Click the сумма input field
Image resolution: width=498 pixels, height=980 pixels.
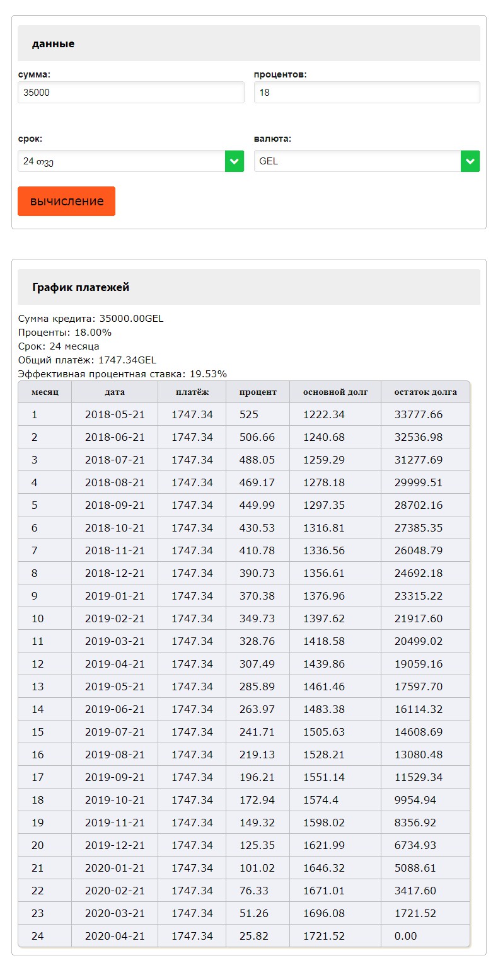point(130,93)
